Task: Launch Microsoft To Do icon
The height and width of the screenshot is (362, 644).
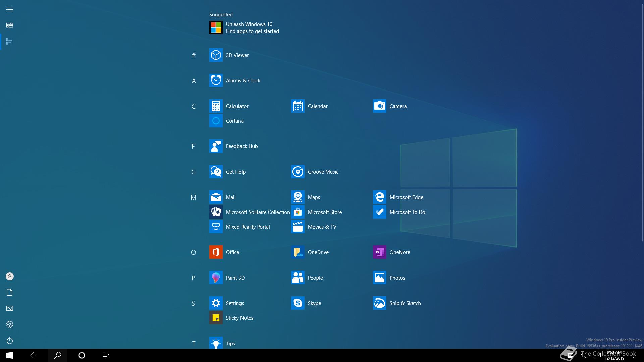Action: (x=379, y=212)
